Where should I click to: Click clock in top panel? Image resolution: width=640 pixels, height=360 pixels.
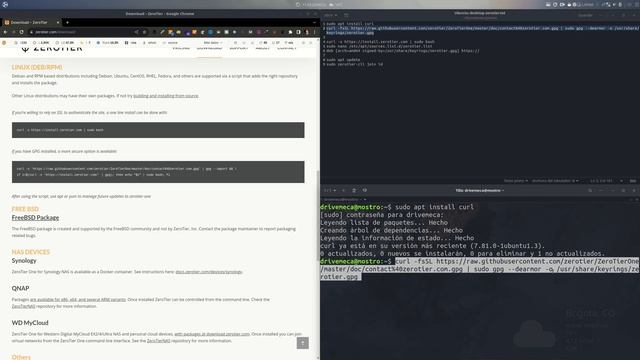313,4
